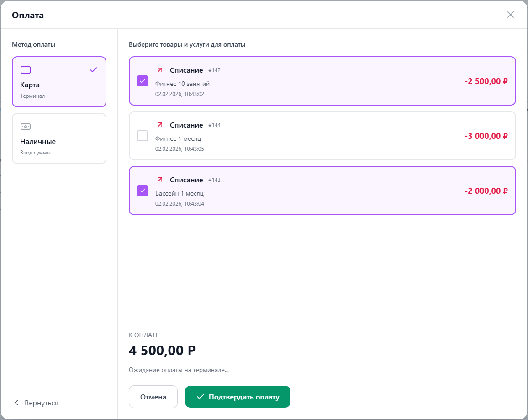
Task: Click the checkmark icon on Карта card
Action: tap(94, 70)
